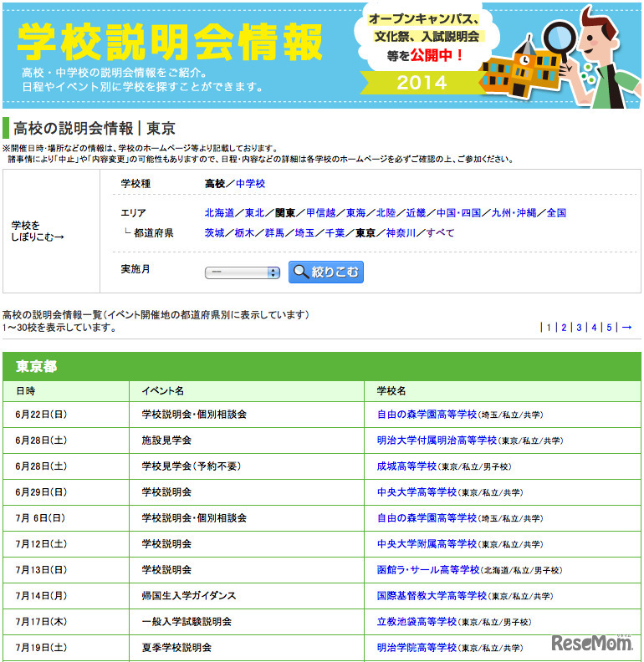Choose すべて prefectures link
This screenshot has height=662, width=644.
tap(440, 233)
